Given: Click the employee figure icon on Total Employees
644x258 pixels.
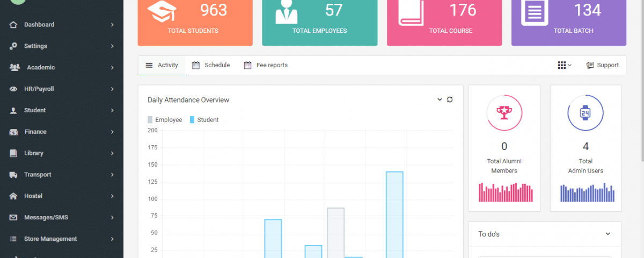Looking at the screenshot, I should pos(287,12).
